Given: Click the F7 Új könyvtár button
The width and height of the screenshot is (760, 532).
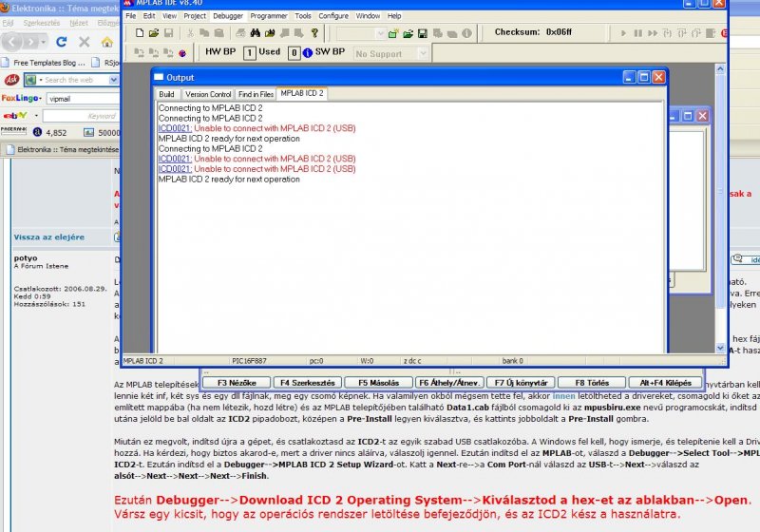Looking at the screenshot, I should coord(521,383).
